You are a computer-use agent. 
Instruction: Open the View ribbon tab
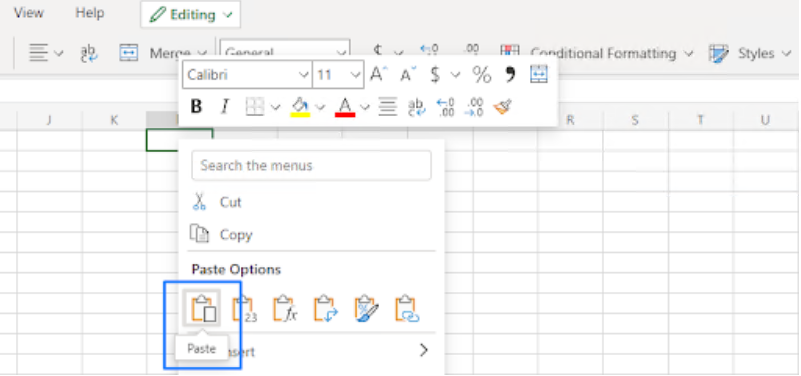(x=29, y=12)
